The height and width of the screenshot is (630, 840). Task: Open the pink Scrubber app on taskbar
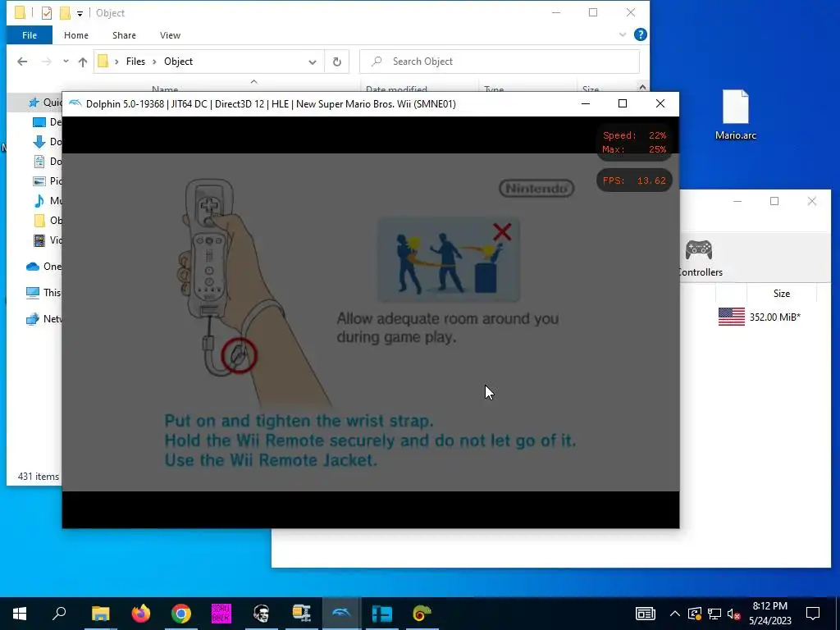(x=221, y=614)
